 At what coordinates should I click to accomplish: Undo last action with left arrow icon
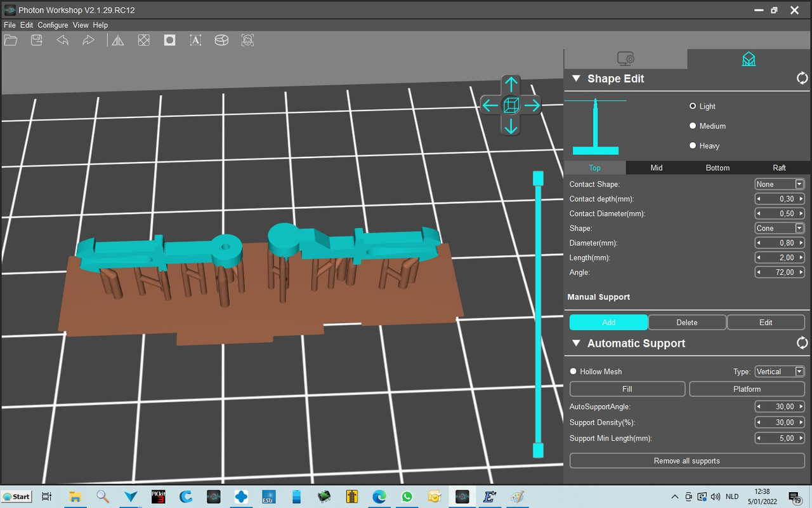(x=62, y=40)
